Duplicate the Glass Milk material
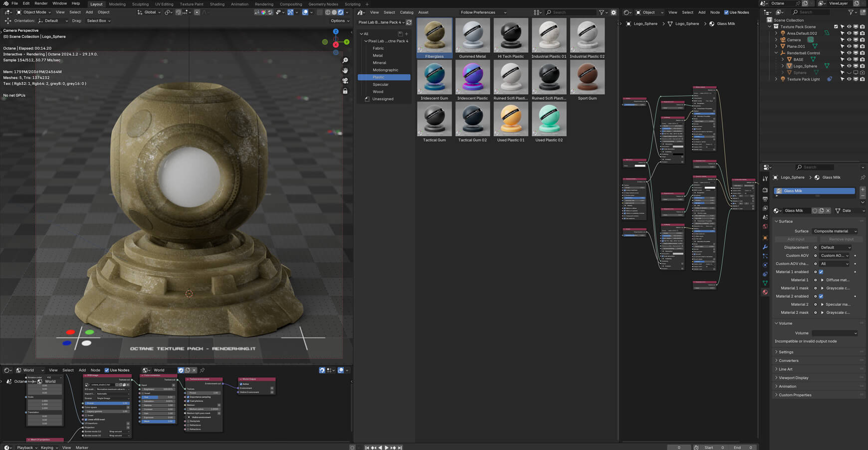 point(822,211)
